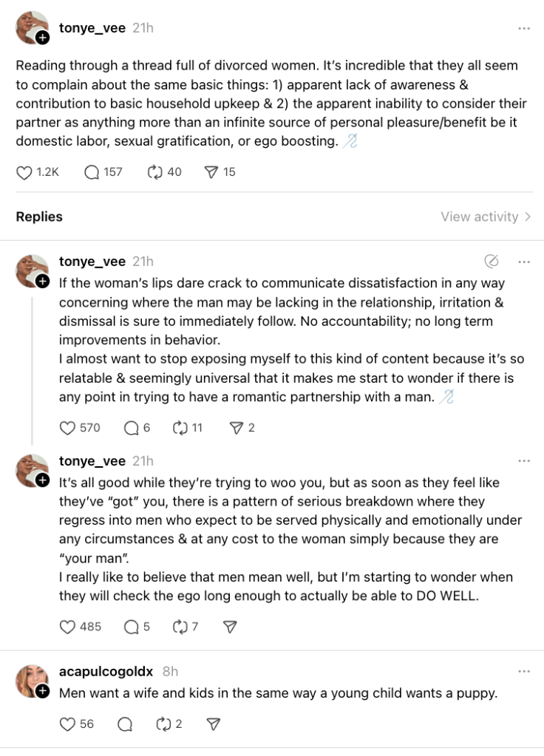
Task: Like acapulcogoldx's puppy comment
Action: pos(67,724)
